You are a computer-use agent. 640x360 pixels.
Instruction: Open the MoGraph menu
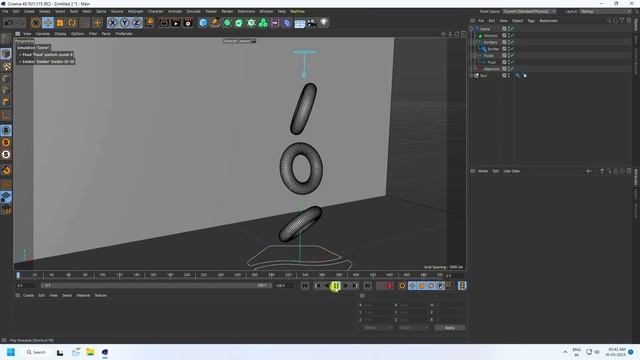click(136, 11)
